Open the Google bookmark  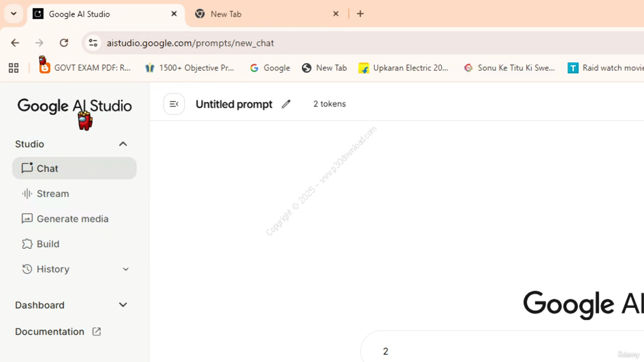pos(270,68)
